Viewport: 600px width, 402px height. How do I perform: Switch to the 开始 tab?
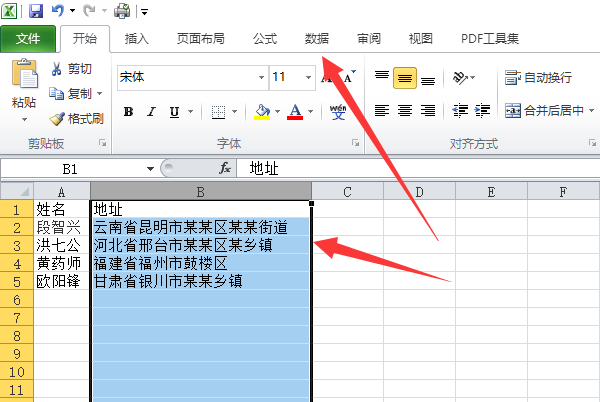(85, 39)
